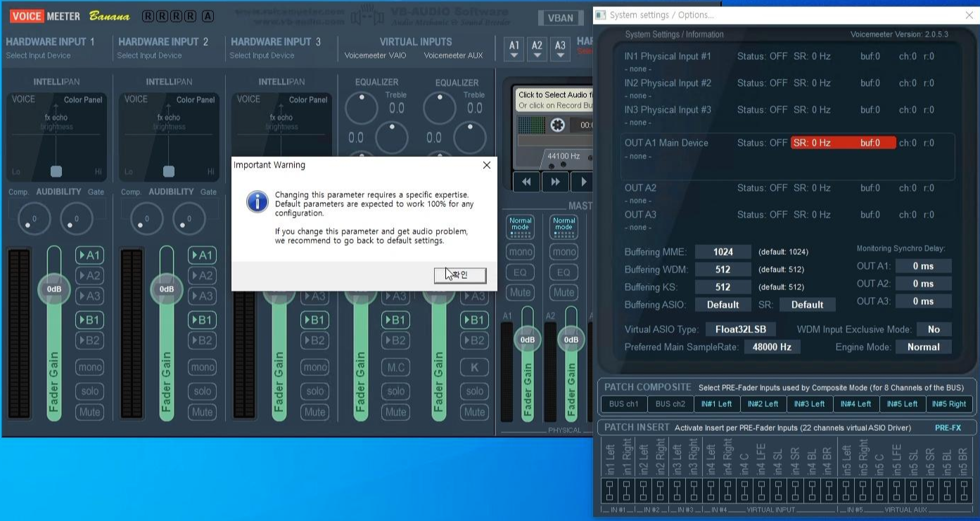Image resolution: width=980 pixels, height=521 pixels.
Task: Mute the Hardware Input 3 strip
Action: (x=314, y=412)
